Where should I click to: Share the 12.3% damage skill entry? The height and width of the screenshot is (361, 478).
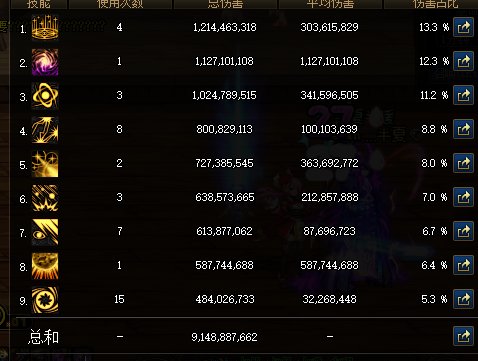463,61
